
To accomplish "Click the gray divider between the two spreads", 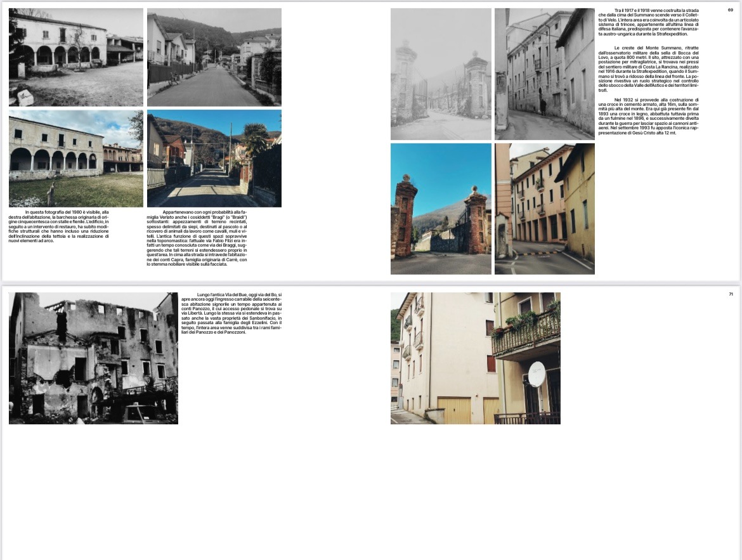I will (371, 283).
